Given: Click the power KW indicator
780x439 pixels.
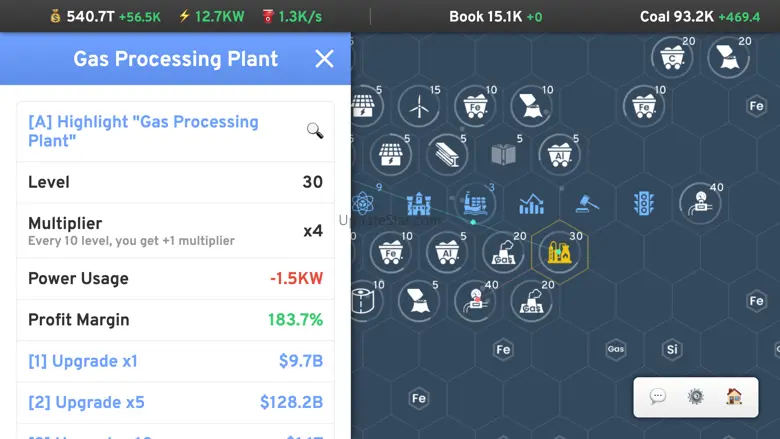Looking at the screenshot, I should pyautogui.click(x=213, y=16).
